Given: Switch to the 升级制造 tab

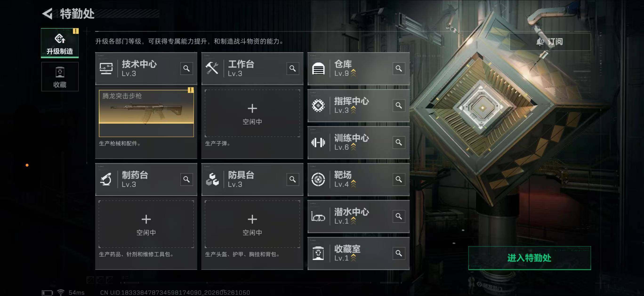Looking at the screenshot, I should tap(60, 43).
